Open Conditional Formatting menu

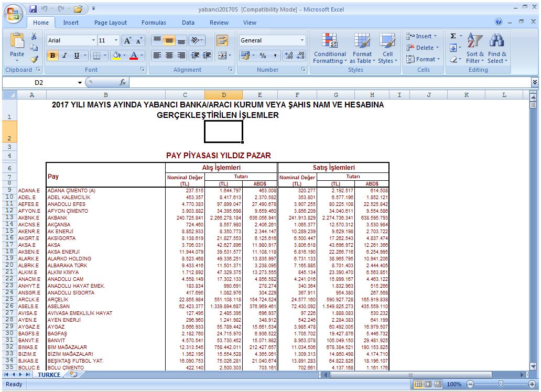(x=330, y=48)
